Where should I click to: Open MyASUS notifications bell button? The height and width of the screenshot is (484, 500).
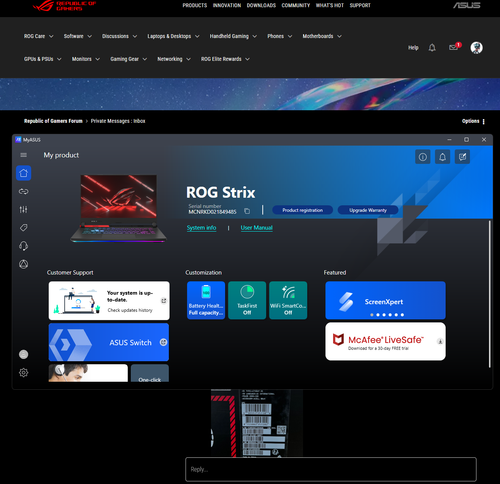point(442,157)
